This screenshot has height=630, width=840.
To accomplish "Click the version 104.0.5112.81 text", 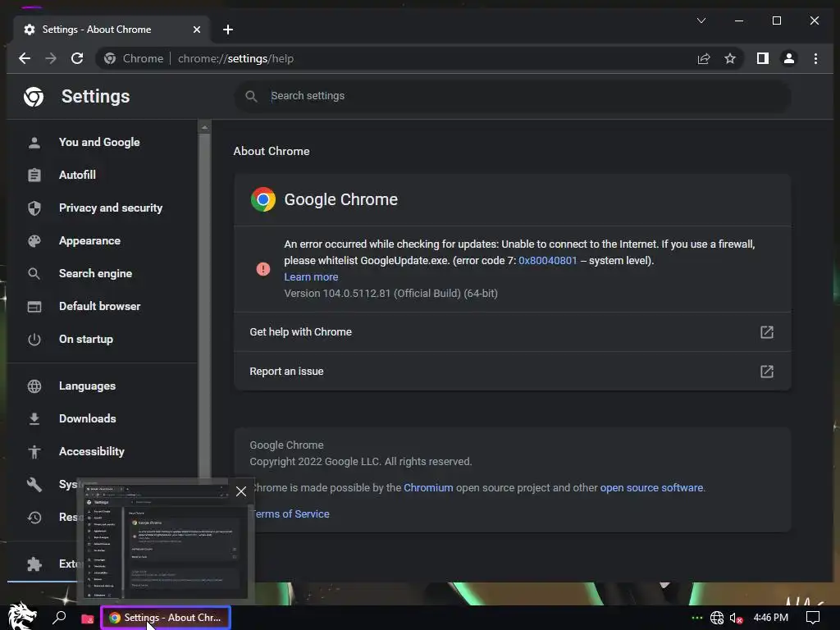I will 390,293.
